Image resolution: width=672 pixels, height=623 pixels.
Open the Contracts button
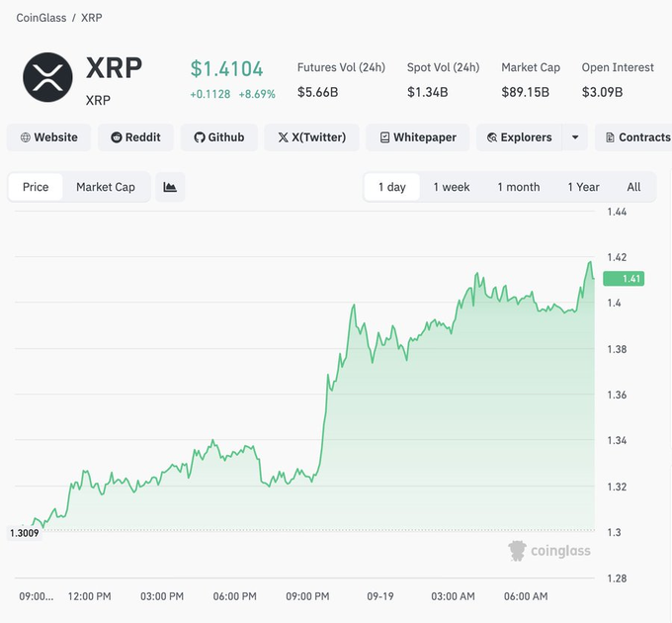(x=634, y=137)
